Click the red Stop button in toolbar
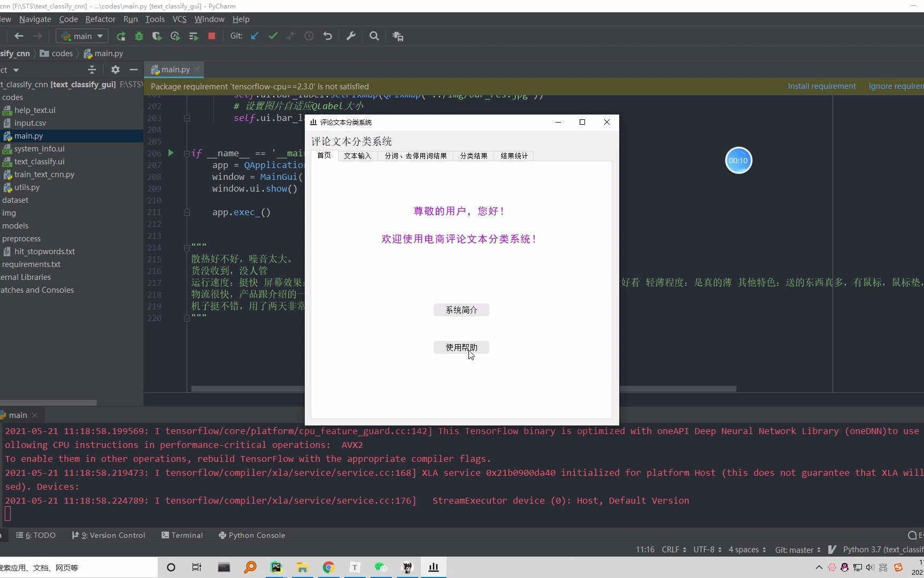 point(212,36)
